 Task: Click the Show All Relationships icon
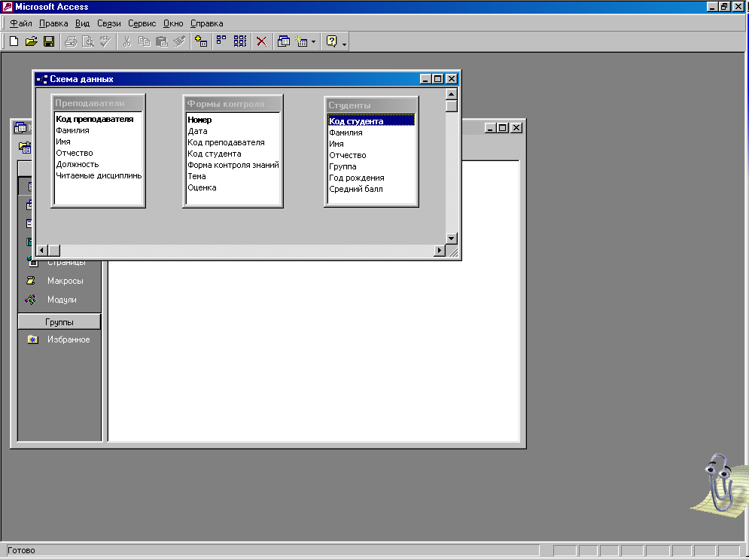pos(240,41)
